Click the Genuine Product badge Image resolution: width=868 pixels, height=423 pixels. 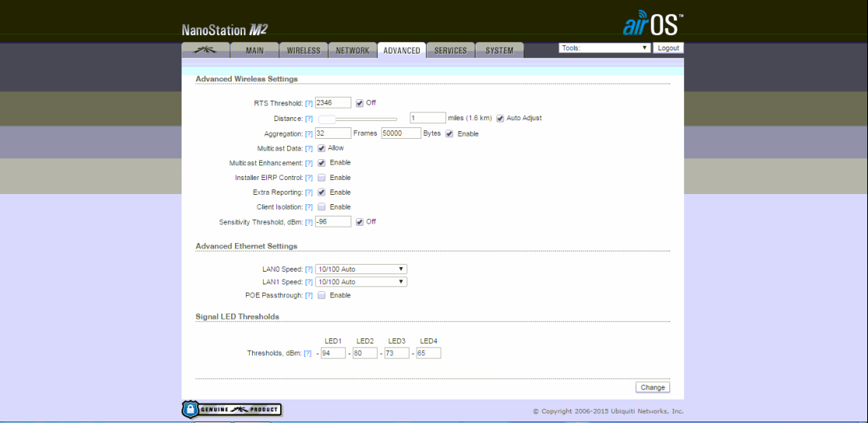pos(231,409)
